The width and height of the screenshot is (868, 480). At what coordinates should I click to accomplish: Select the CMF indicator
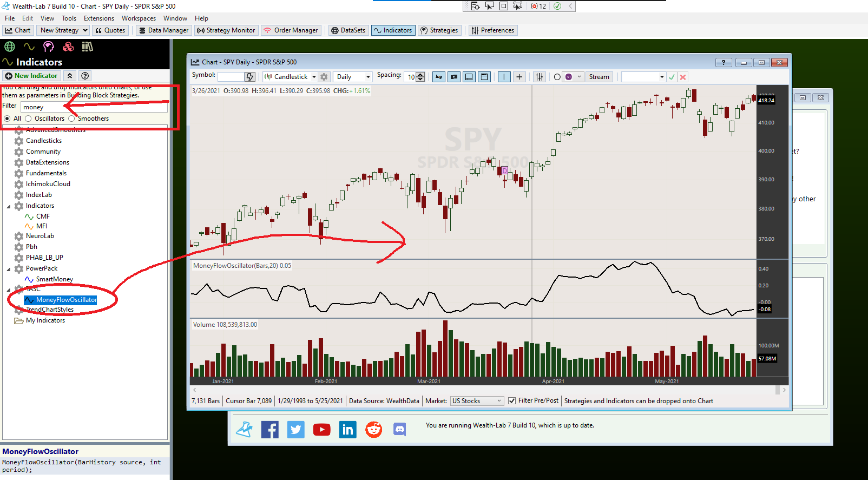pyautogui.click(x=37, y=216)
